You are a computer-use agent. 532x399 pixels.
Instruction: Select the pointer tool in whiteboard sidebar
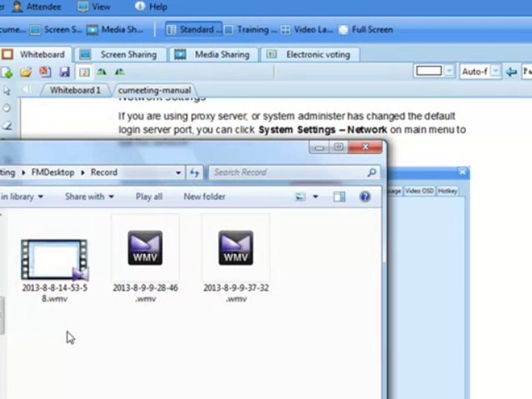pyautogui.click(x=7, y=90)
